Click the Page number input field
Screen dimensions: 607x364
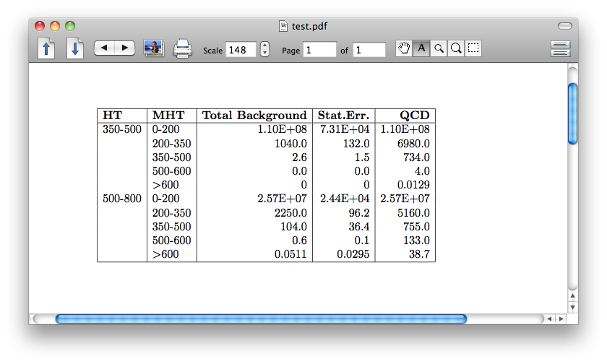[319, 50]
